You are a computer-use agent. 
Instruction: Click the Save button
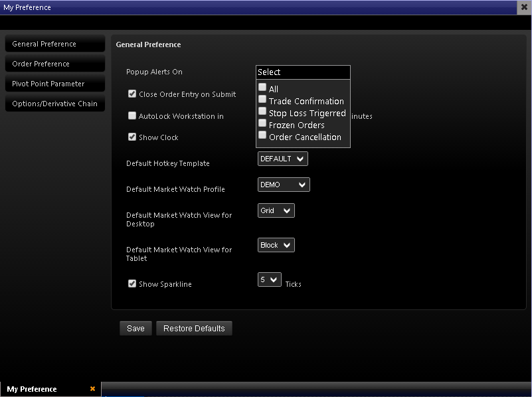(135, 329)
